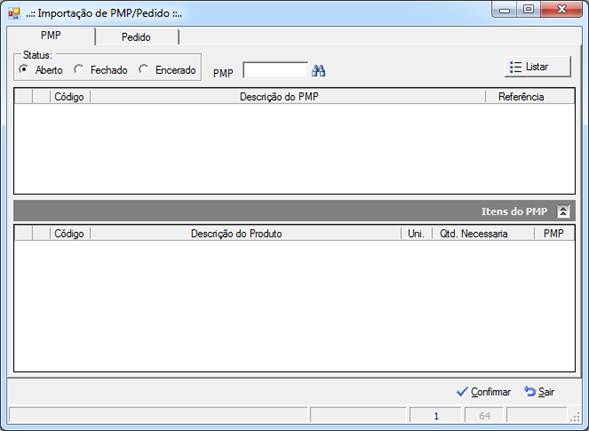Close the Importação de PMP/Pedido window
This screenshot has width=589, height=431.
(562, 9)
